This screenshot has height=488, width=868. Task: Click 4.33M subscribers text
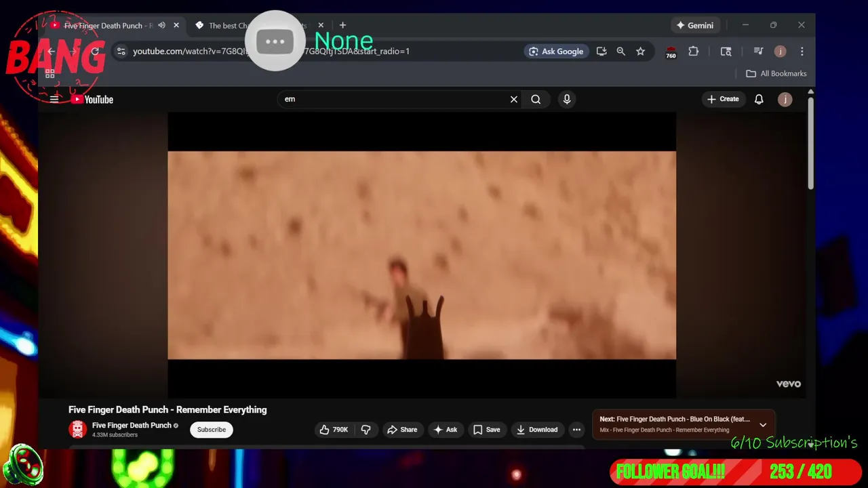115,435
